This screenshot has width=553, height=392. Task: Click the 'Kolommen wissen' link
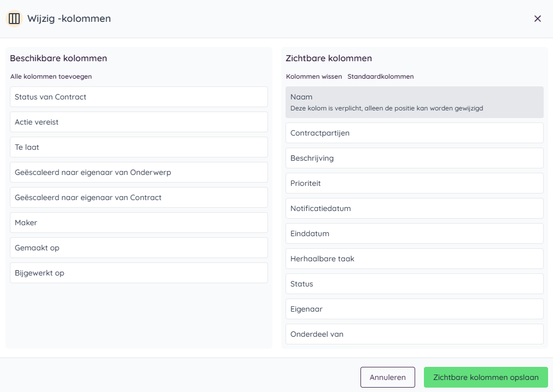click(314, 77)
